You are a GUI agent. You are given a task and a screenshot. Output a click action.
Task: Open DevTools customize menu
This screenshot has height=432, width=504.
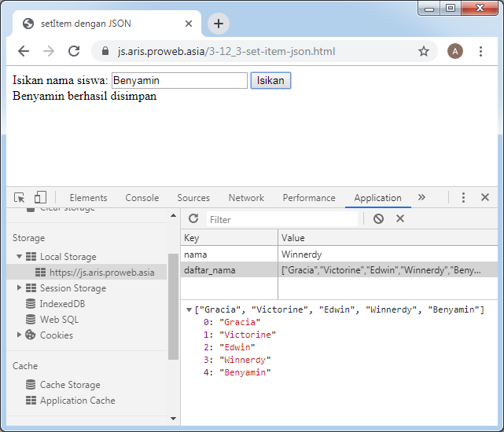click(x=463, y=197)
